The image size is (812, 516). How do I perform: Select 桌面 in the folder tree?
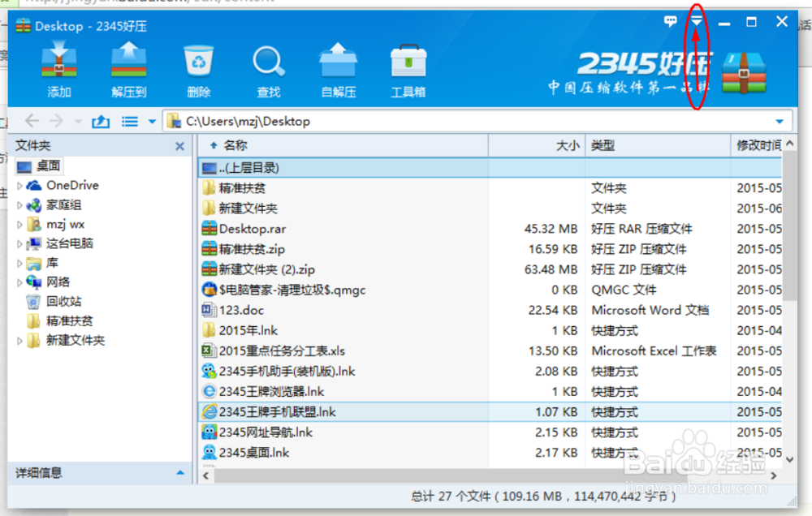[x=39, y=166]
